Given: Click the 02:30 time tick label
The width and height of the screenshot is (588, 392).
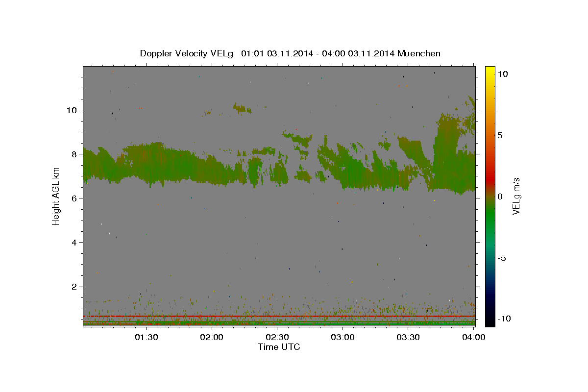Looking at the screenshot, I should point(277,337).
